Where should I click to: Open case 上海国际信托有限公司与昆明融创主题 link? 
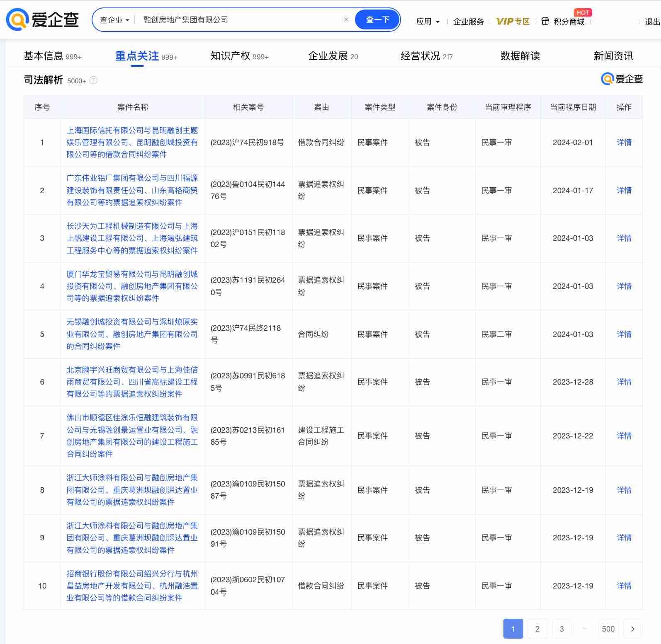click(x=132, y=142)
